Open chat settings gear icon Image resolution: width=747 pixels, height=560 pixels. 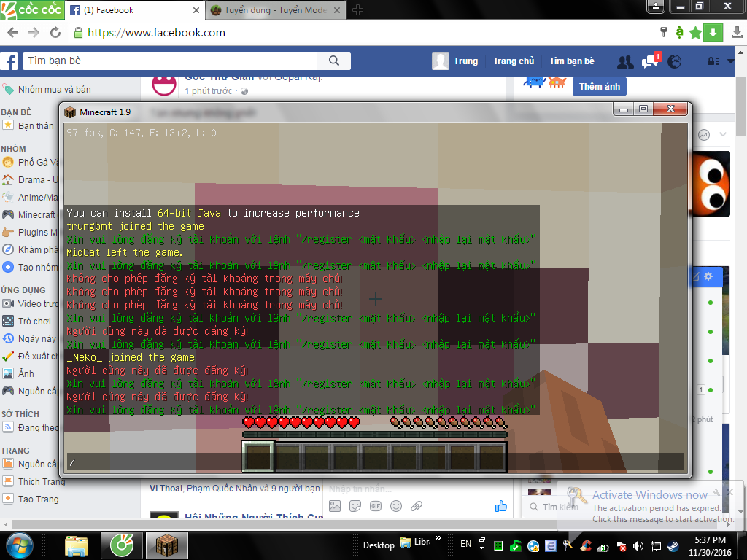pyautogui.click(x=708, y=276)
